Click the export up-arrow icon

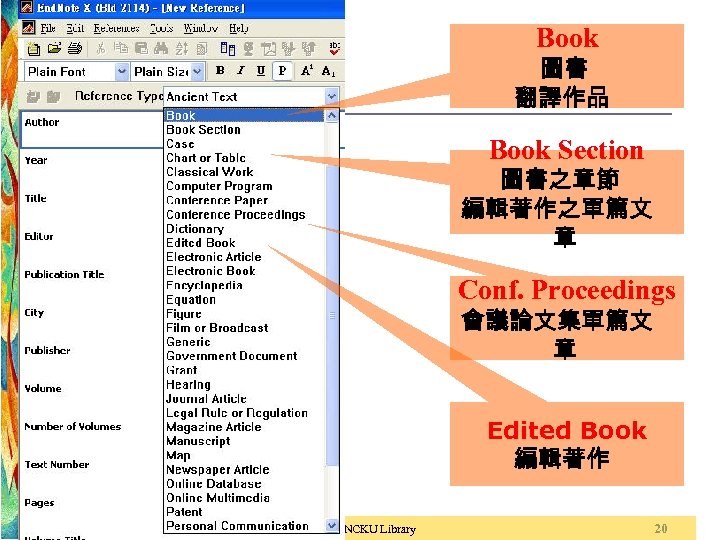[x=309, y=48]
